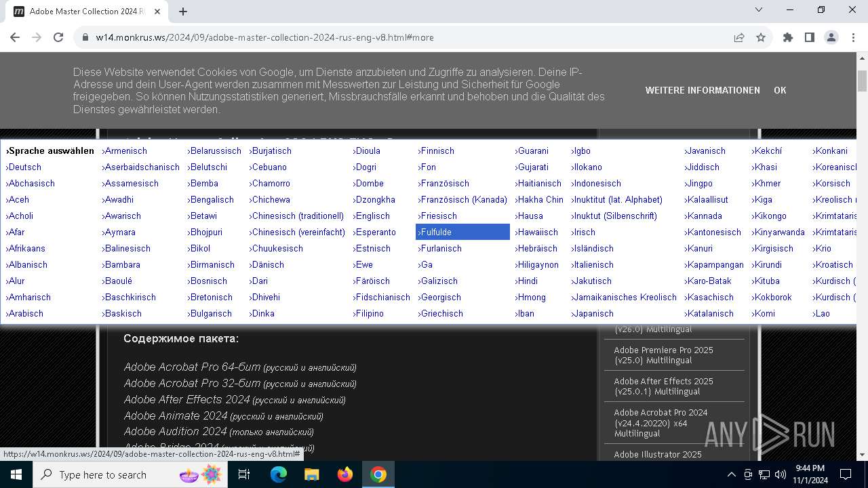Open the volume speaker tray icon

point(781,474)
